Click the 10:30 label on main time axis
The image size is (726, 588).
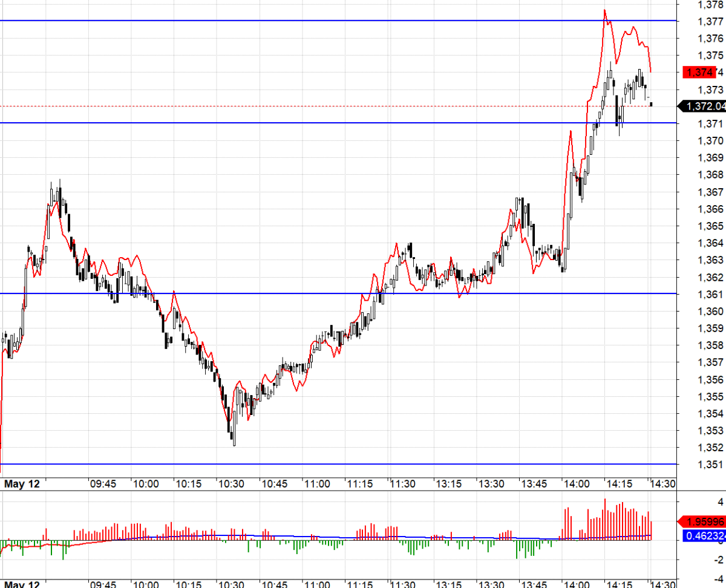pyautogui.click(x=231, y=484)
